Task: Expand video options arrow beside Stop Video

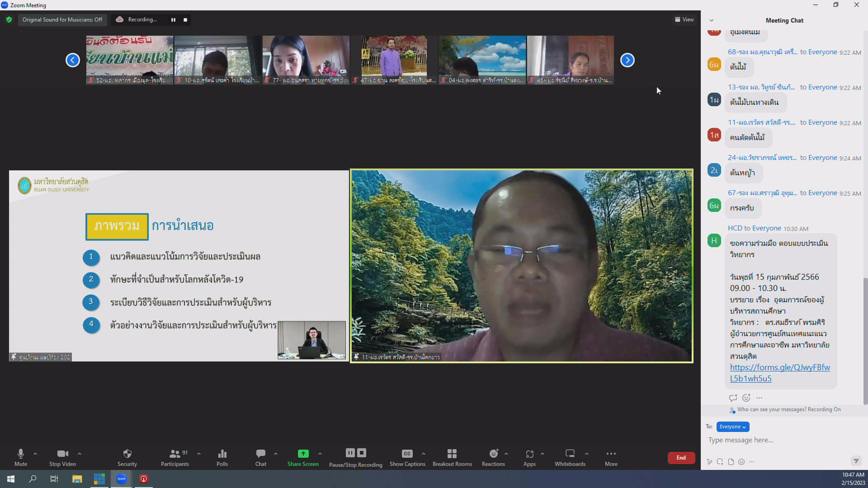Action: tap(80, 453)
